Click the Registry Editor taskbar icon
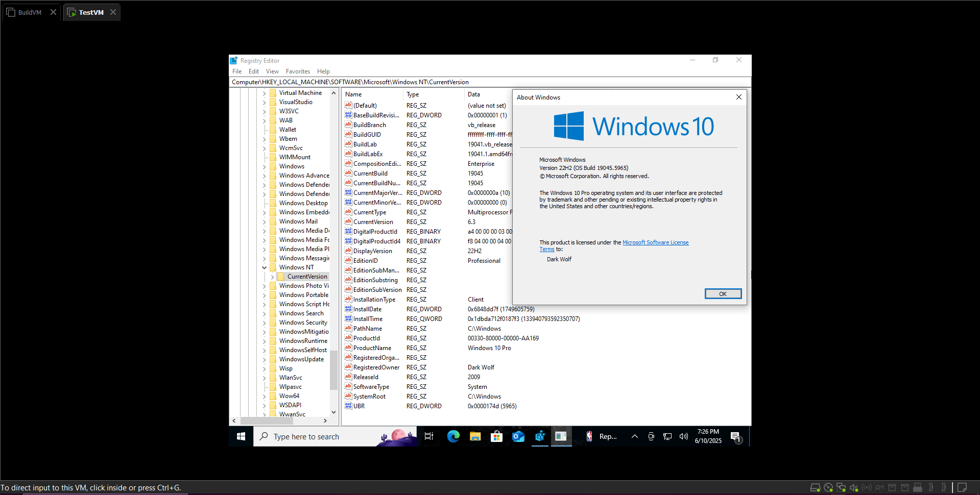The width and height of the screenshot is (980, 495). click(540, 436)
